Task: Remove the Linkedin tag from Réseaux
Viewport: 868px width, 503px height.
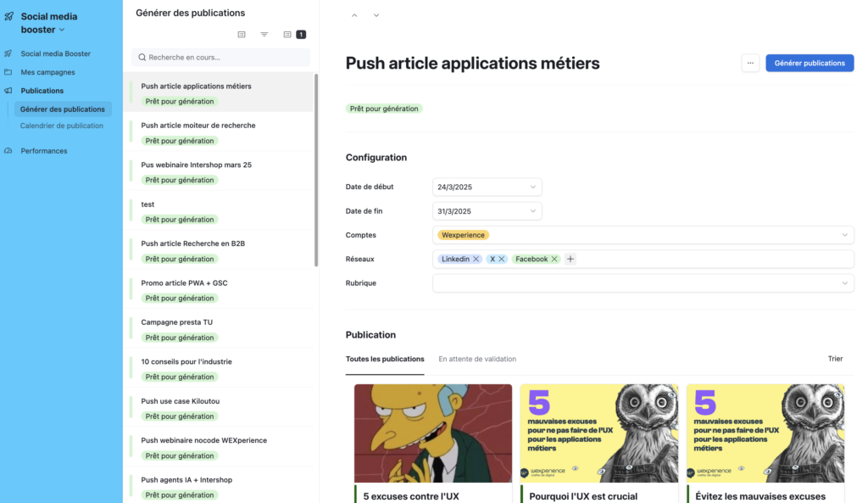Action: (476, 260)
